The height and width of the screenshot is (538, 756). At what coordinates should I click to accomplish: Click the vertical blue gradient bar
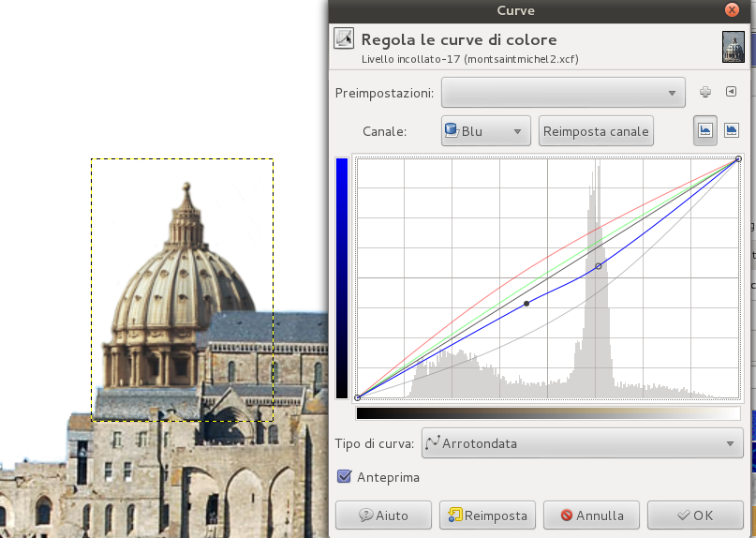341,278
